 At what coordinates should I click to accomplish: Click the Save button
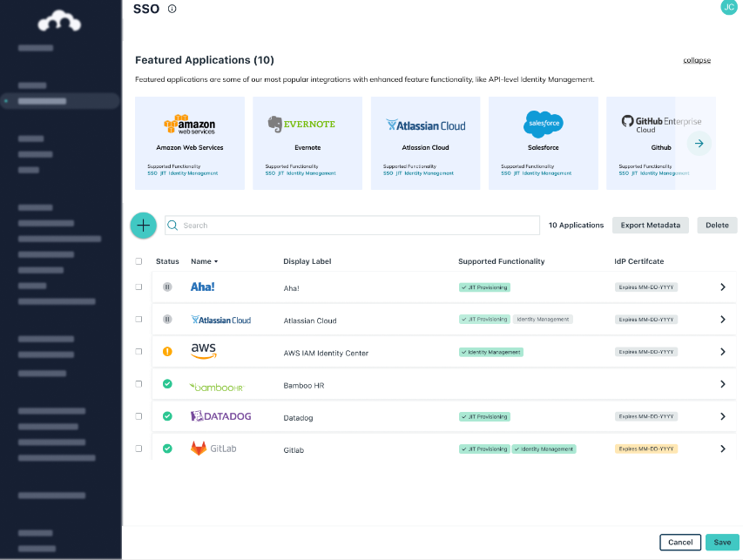click(x=722, y=542)
